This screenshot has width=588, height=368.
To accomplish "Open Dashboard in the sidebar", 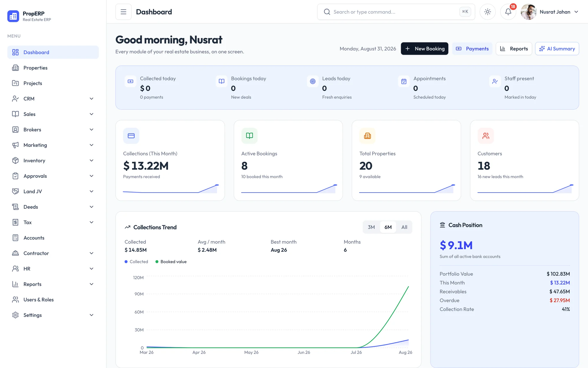I will (53, 52).
